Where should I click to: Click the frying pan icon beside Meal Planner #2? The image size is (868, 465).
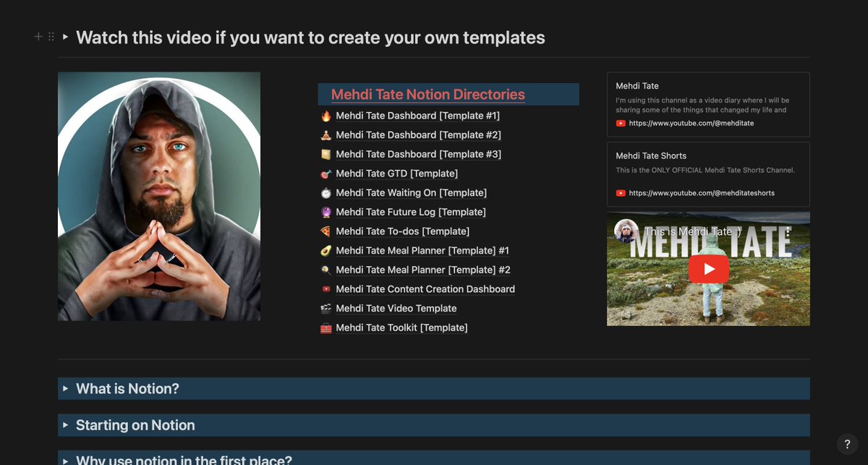tap(325, 270)
